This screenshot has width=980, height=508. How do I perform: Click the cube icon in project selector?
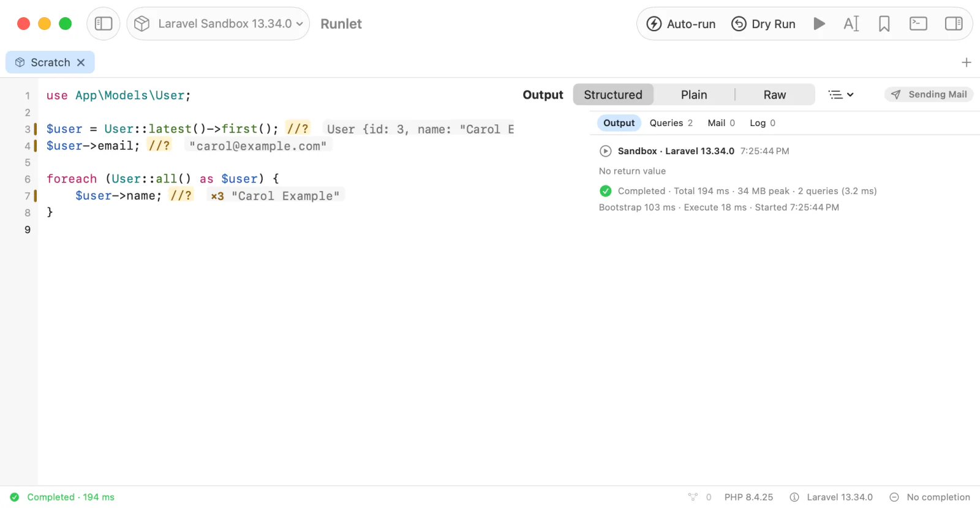coord(141,24)
